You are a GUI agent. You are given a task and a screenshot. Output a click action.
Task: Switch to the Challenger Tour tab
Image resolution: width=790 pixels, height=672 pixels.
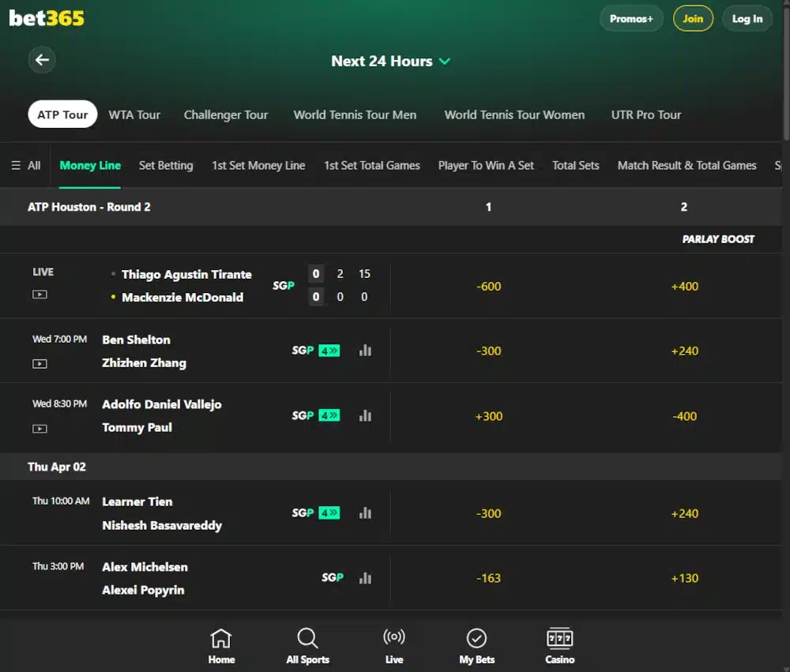pyautogui.click(x=227, y=115)
